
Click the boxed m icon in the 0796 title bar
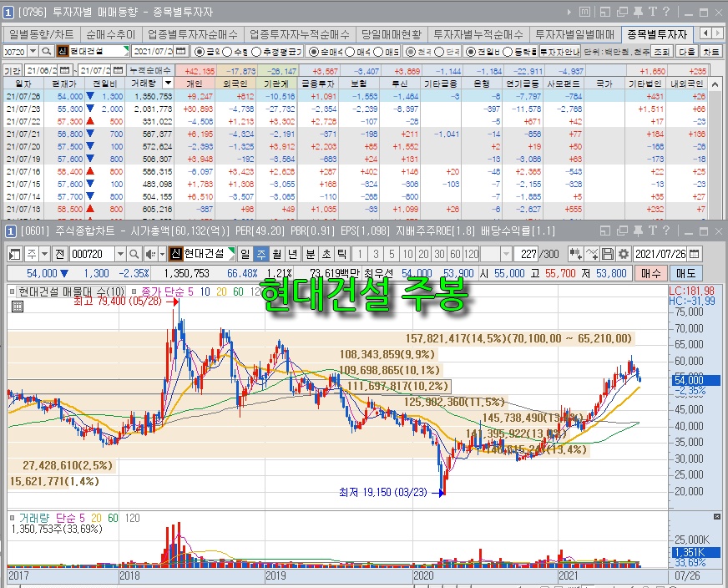coord(585,12)
